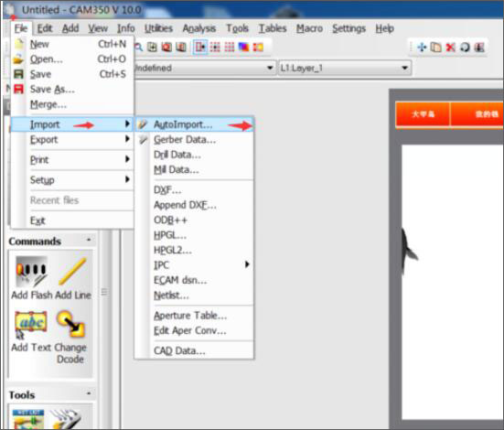Open the Help menu
504x430 pixels.
[385, 28]
